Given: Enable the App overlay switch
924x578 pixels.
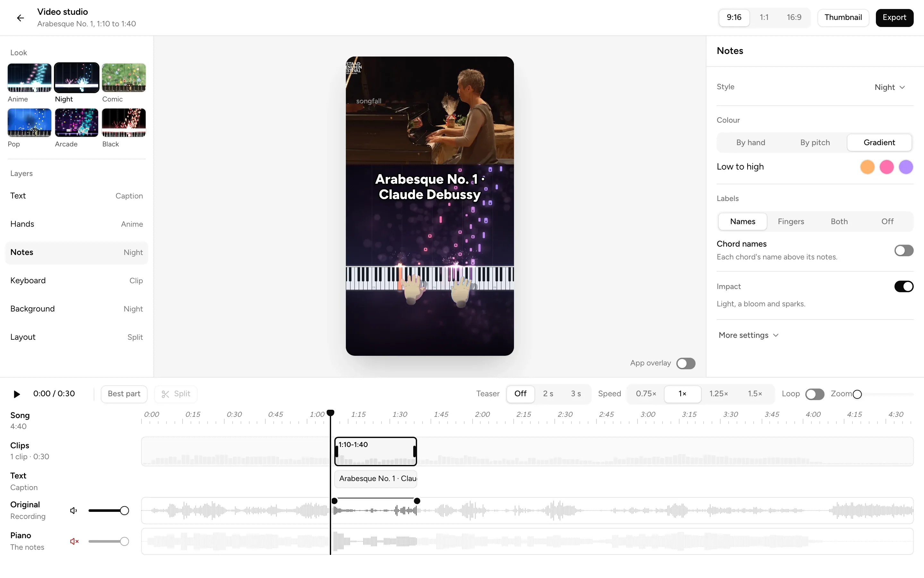Looking at the screenshot, I should pos(686,363).
